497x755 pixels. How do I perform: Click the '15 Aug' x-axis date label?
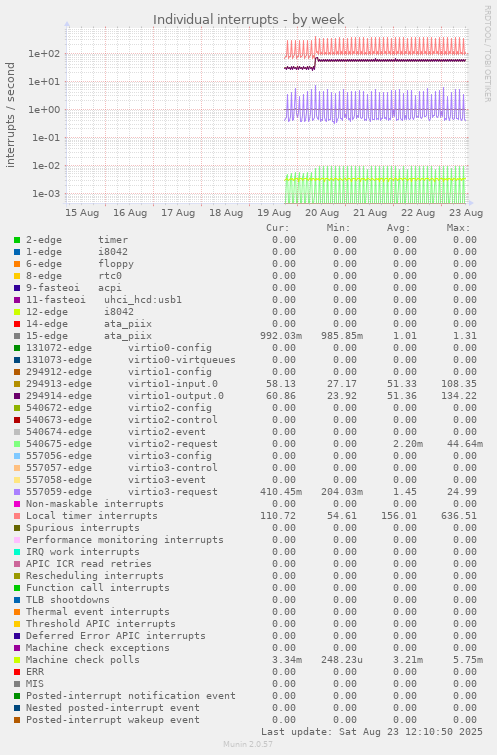coord(82,213)
